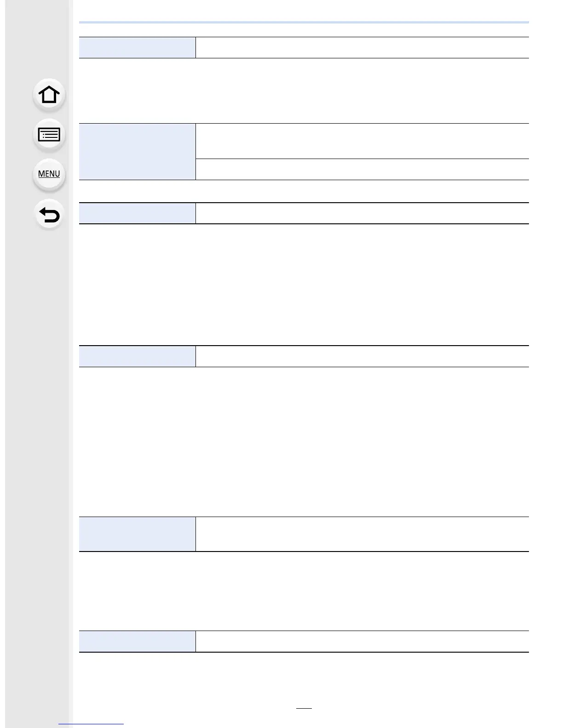
Task: Click the fifth table's taller white content cell
Action: [362, 534]
